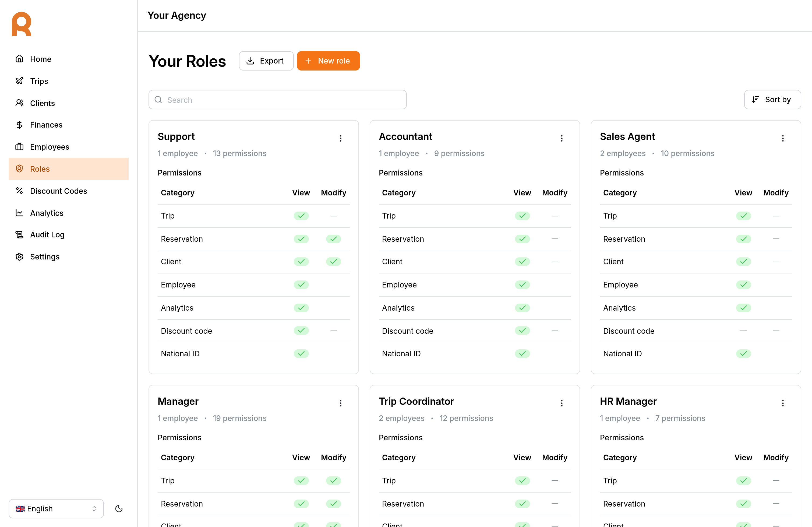Click the Discount Codes percent icon
The height and width of the screenshot is (527, 812).
pos(19,191)
